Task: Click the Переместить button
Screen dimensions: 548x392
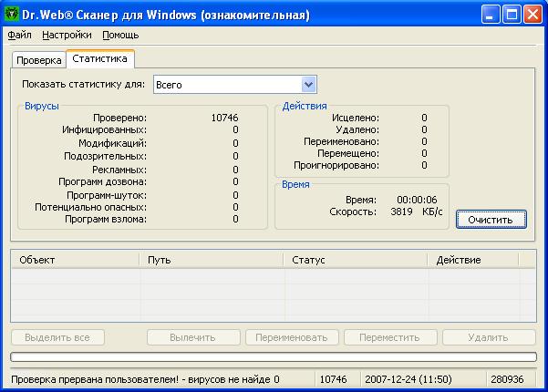Action: click(x=390, y=337)
